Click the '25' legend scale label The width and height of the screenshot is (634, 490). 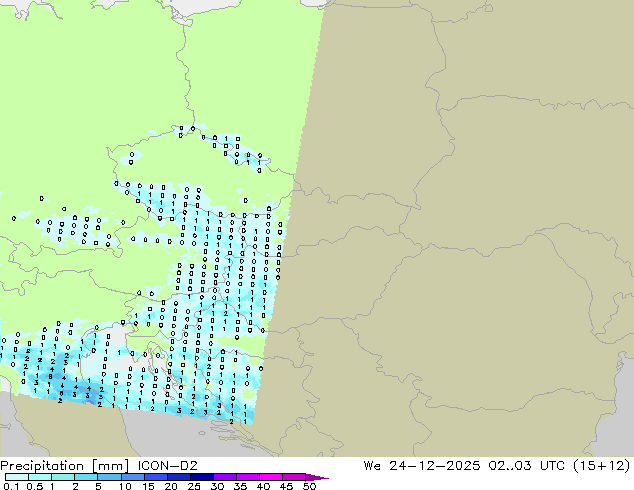click(x=194, y=486)
